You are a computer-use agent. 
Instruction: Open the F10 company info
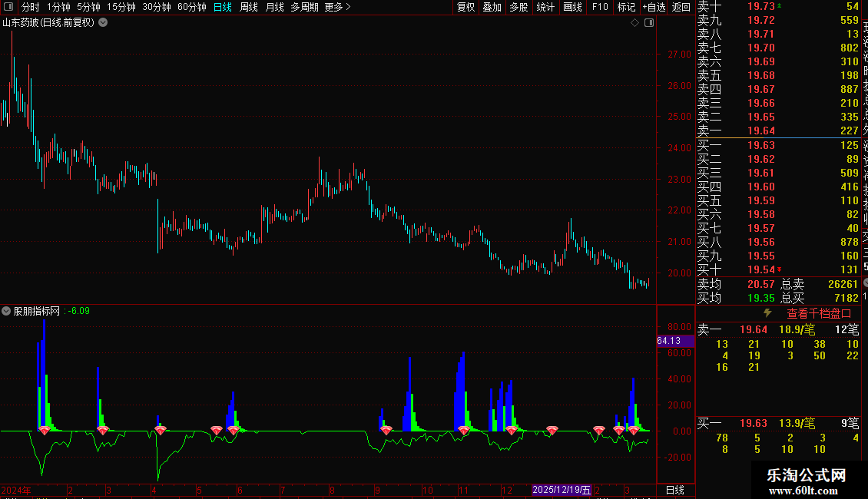click(599, 7)
